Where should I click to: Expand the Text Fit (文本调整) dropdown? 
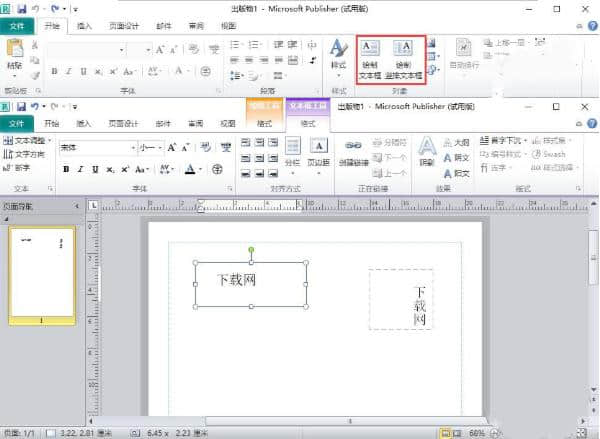[52, 142]
